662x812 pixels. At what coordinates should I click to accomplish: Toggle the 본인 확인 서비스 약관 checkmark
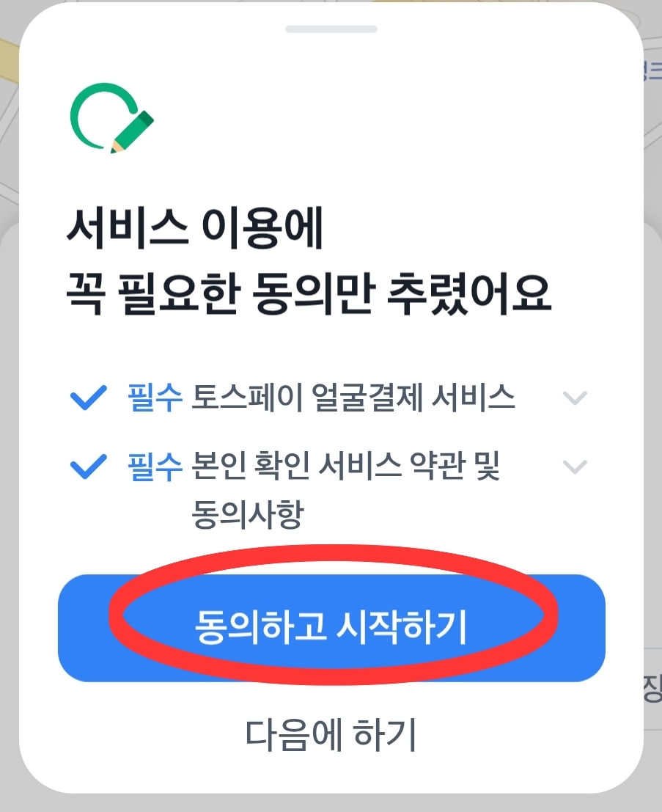(89, 466)
